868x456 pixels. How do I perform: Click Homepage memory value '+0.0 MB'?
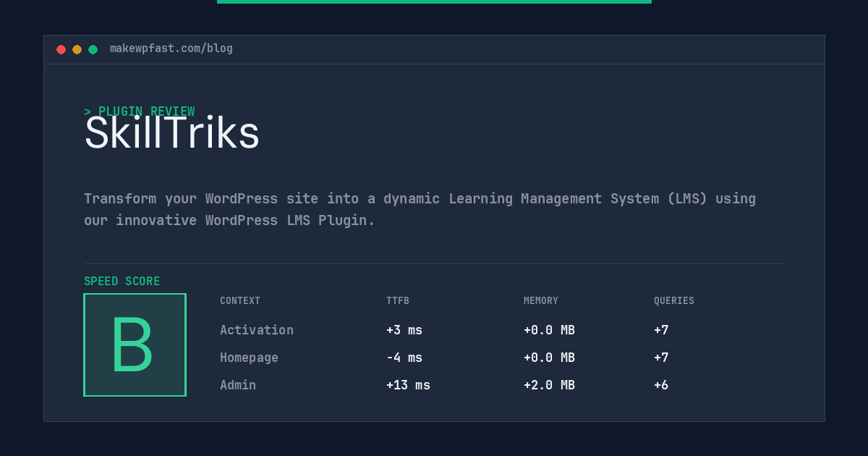point(549,358)
